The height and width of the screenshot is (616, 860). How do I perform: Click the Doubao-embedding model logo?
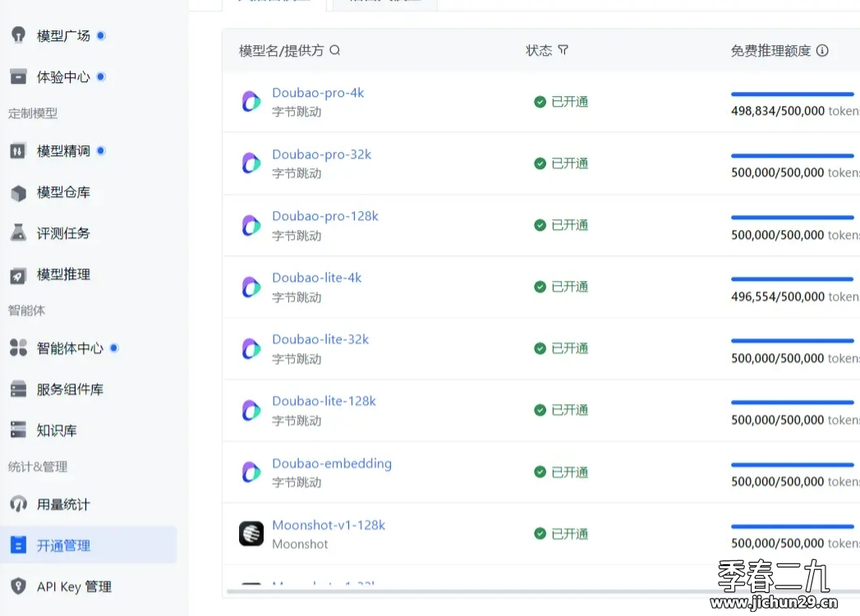(251, 471)
